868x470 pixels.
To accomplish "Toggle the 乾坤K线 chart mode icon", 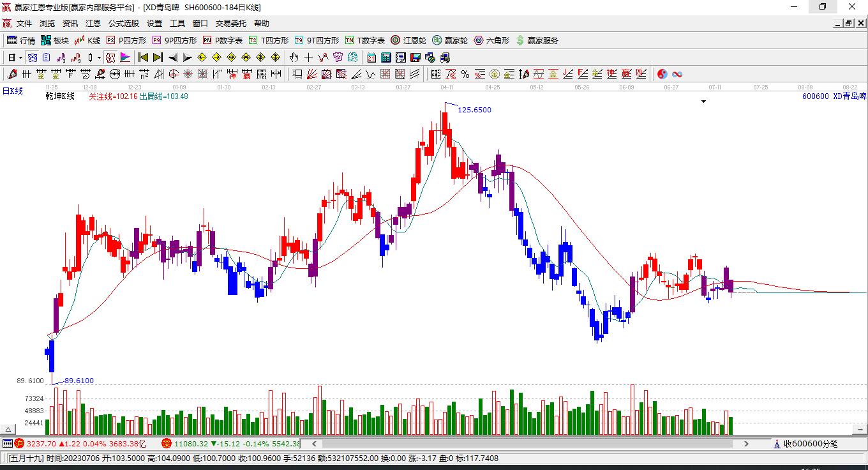I will [x=110, y=57].
